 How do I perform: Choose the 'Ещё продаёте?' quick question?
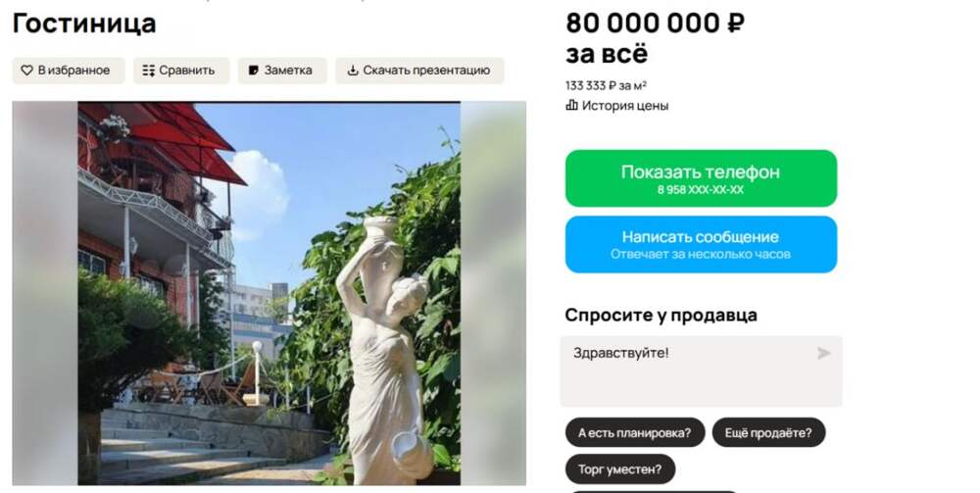click(x=768, y=432)
